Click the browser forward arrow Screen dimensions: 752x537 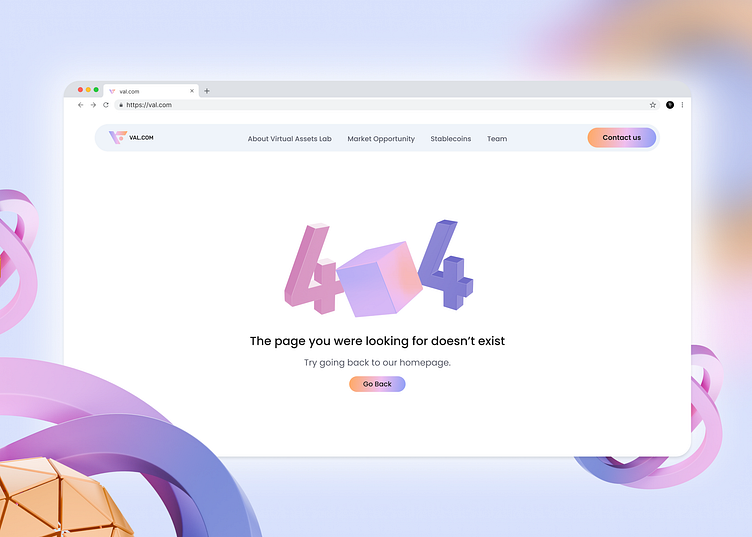[93, 105]
